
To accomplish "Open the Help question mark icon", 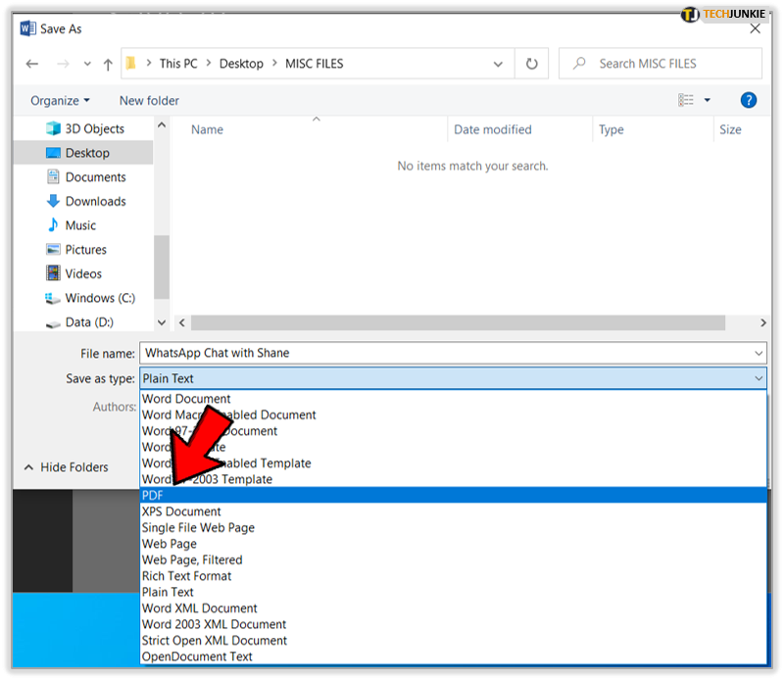I will point(748,100).
